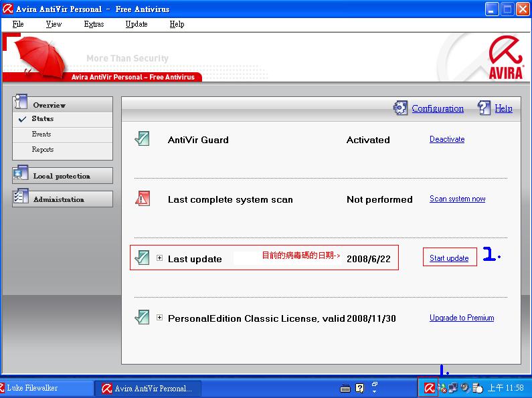Click the Upgrade to Premium link
The width and height of the screenshot is (532, 398).
(462, 318)
